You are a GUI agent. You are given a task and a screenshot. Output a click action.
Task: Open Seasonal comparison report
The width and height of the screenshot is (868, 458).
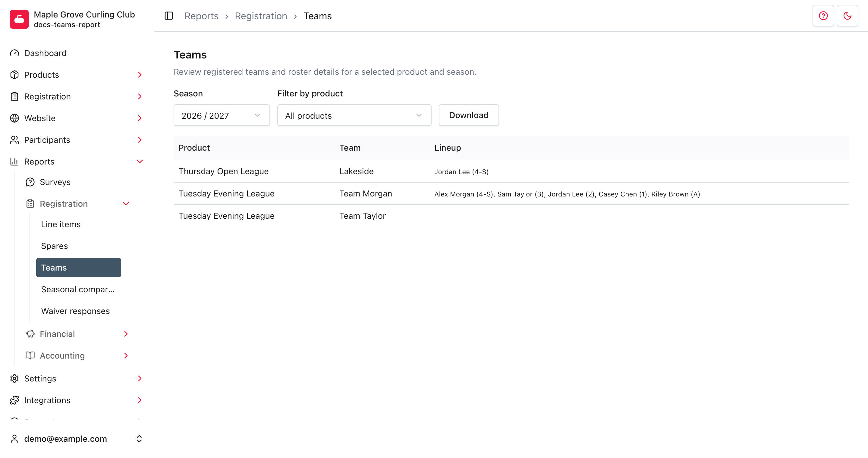point(78,290)
